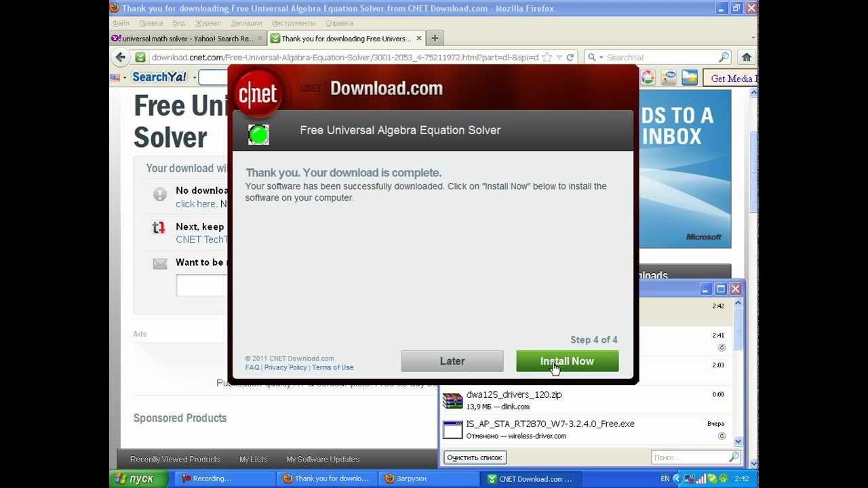Click the envelope icon beside Want to be

pos(160,264)
